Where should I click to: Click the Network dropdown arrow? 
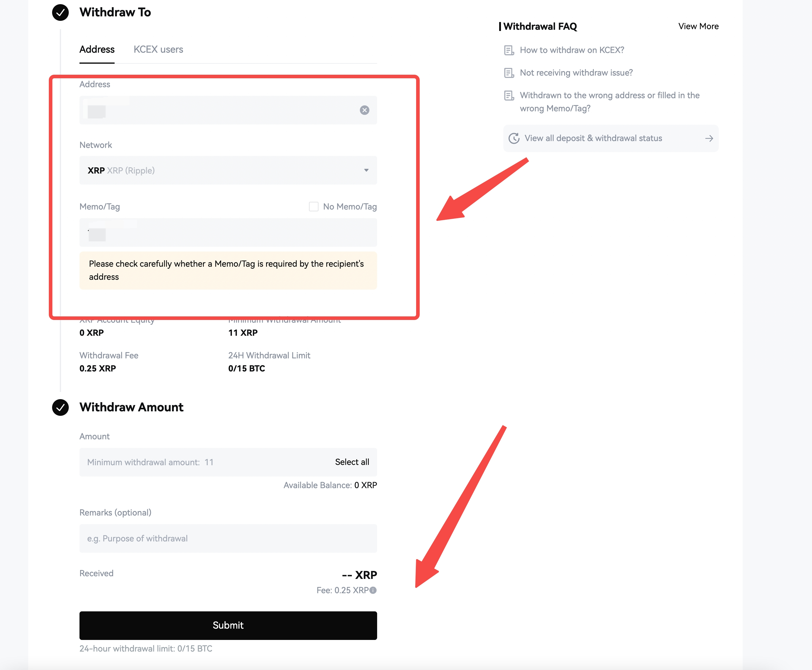pos(366,170)
